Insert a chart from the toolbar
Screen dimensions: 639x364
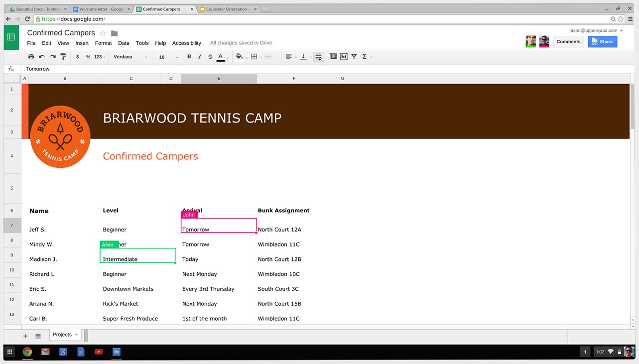tap(344, 57)
